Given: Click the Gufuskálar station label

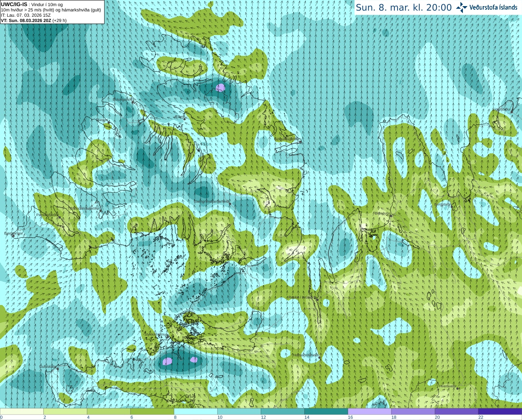Looking at the screenshot, I should pos(48,367).
